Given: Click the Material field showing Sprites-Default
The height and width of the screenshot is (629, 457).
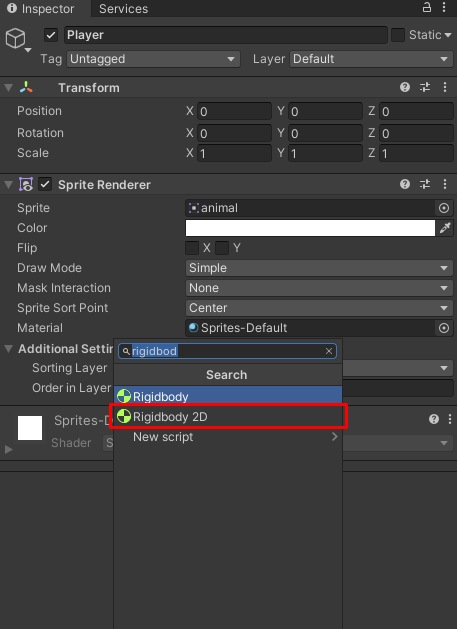Looking at the screenshot, I should click(x=310, y=328).
